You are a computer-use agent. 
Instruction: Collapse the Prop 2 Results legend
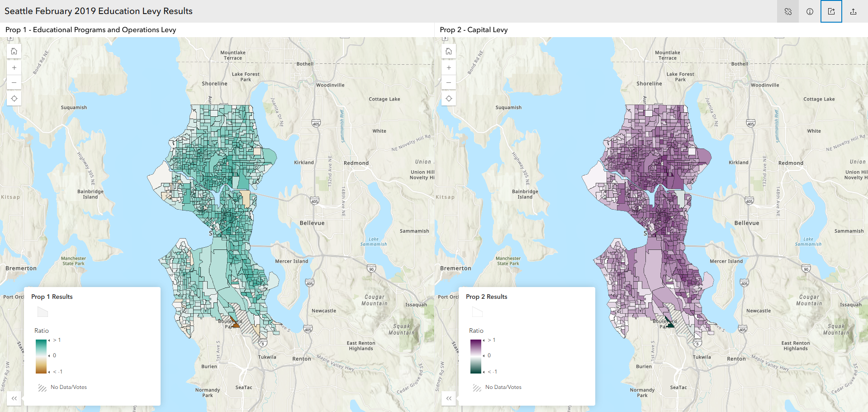(x=449, y=398)
